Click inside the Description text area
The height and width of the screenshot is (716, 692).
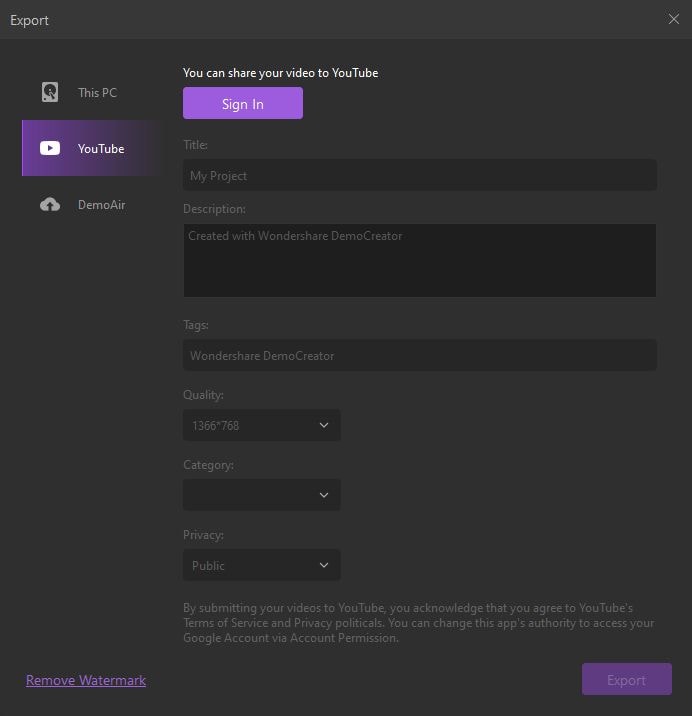coord(420,260)
